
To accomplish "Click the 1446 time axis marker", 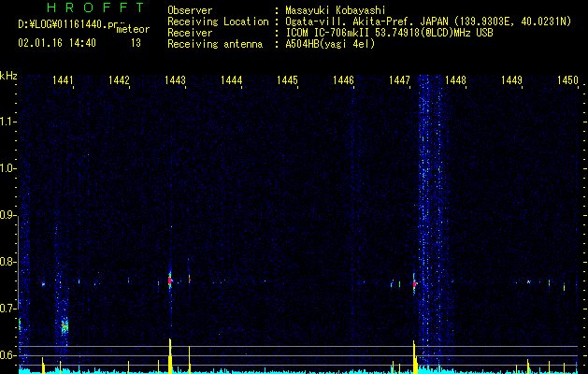I will tap(343, 80).
